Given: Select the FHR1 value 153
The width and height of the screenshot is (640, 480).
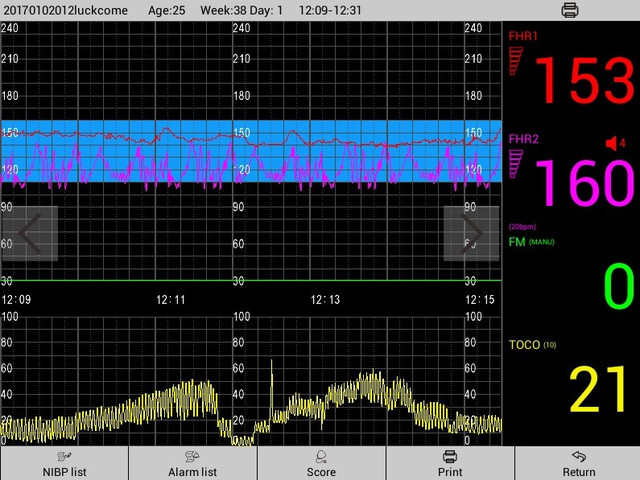Looking at the screenshot, I should coord(584,80).
